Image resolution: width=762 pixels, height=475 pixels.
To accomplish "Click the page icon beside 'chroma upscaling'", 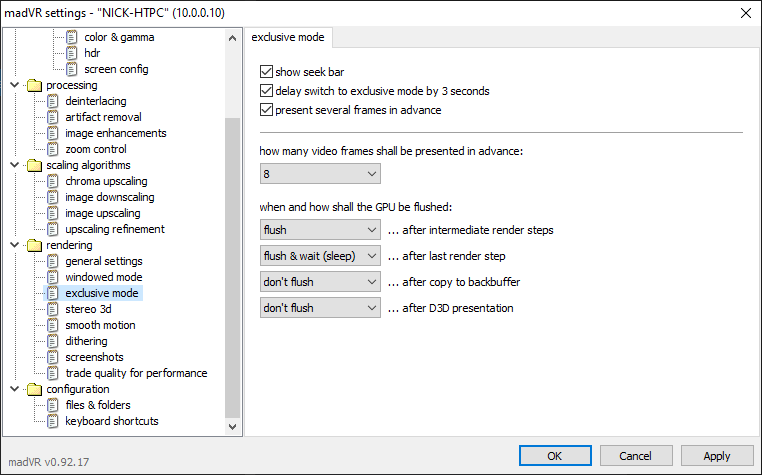I will (x=54, y=181).
